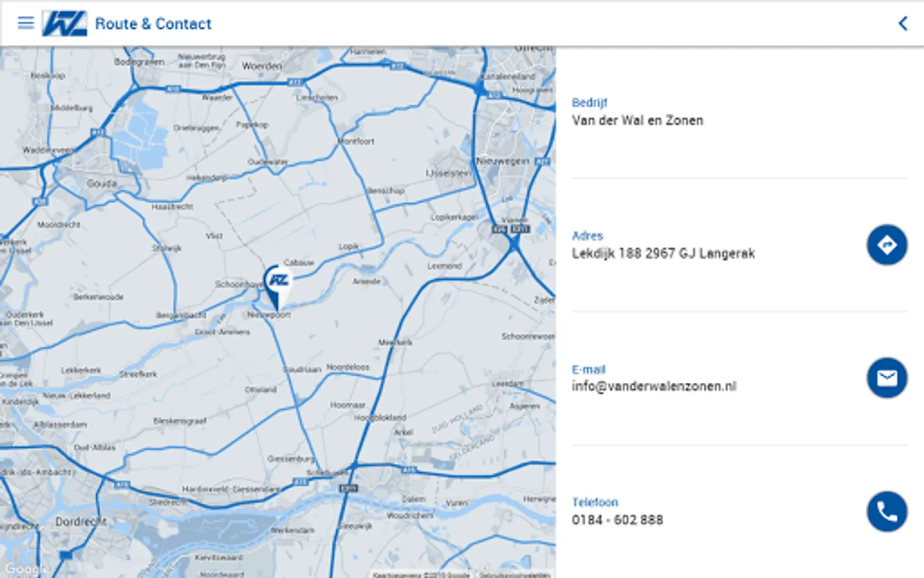Click Bergambacht on the map
The image size is (924, 578).
tap(181, 315)
